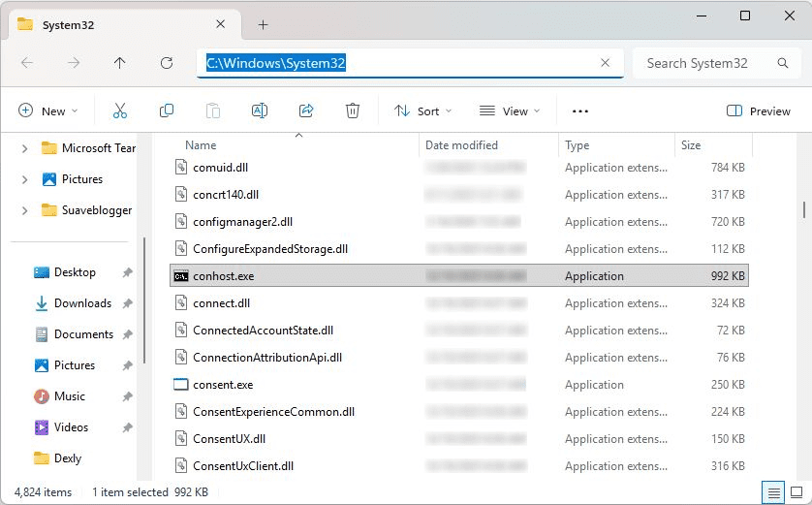Select the ConsentUxClient.dll file
This screenshot has height=505, width=812.
[x=459, y=466]
